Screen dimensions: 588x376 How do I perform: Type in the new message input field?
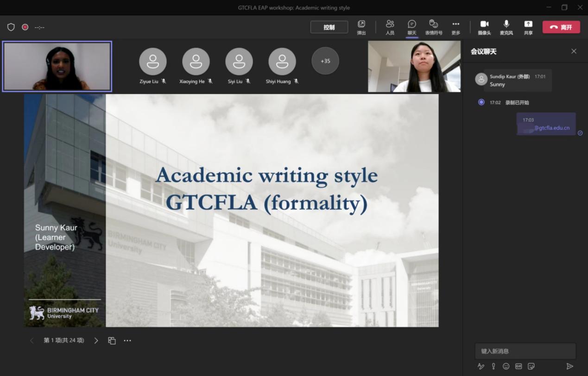click(x=525, y=351)
